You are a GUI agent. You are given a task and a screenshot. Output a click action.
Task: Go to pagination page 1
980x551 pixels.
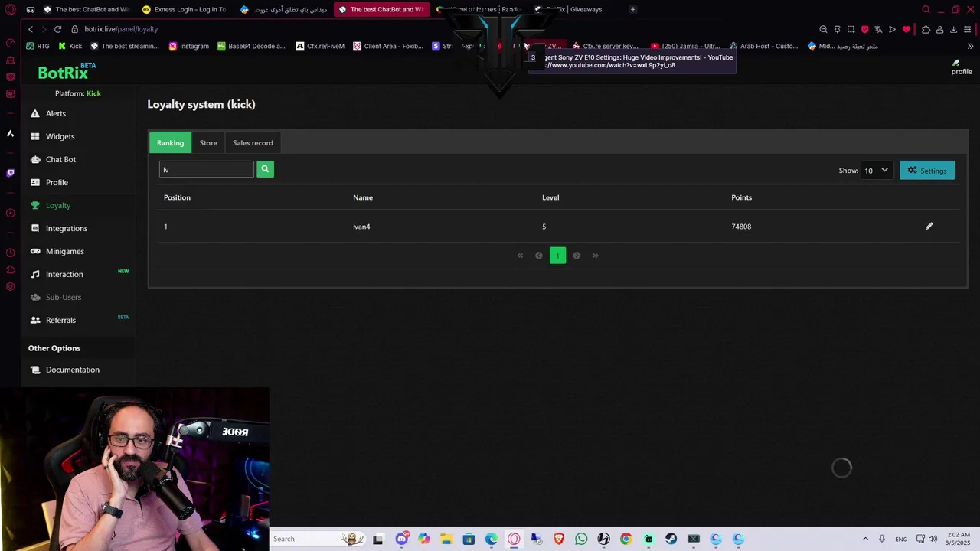557,256
